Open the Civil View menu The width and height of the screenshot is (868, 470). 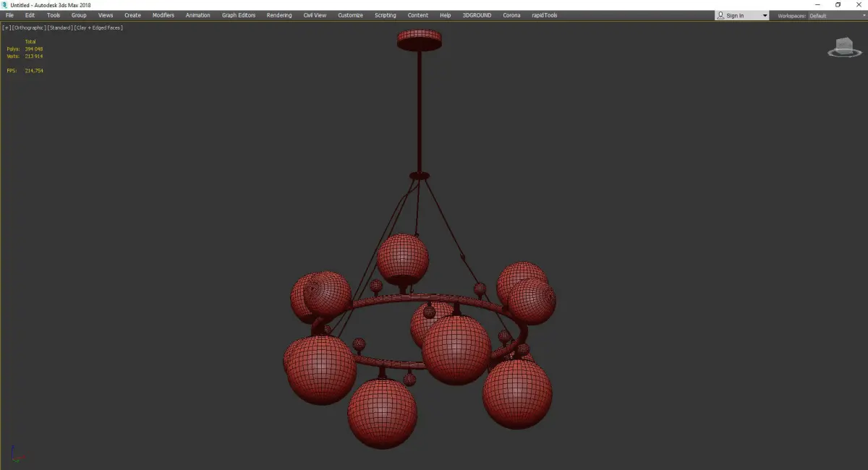click(315, 15)
